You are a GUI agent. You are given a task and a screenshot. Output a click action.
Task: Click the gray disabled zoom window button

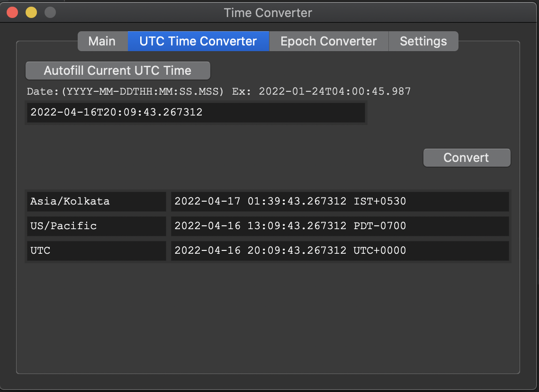(50, 13)
